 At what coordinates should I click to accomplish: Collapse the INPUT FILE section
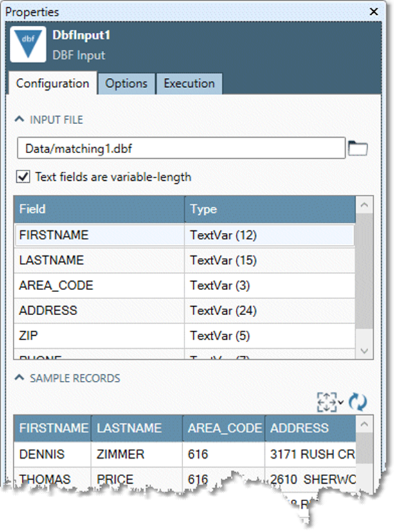pyautogui.click(x=21, y=120)
